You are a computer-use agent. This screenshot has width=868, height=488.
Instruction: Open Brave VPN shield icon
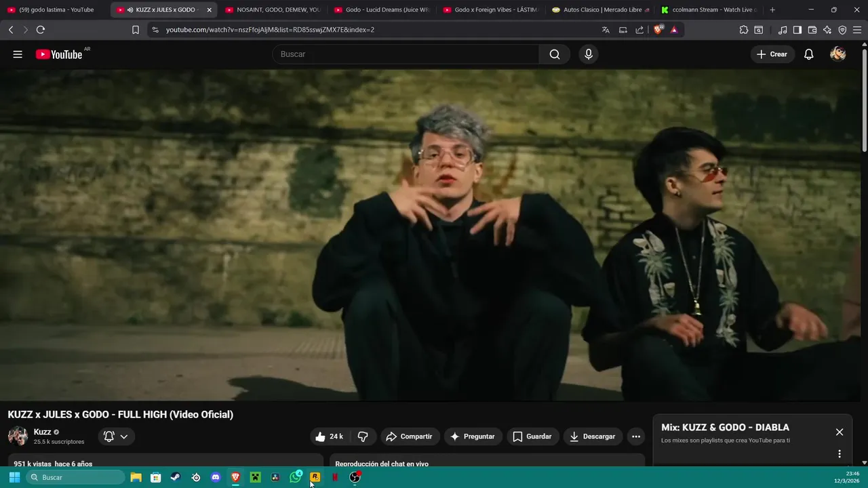(842, 30)
